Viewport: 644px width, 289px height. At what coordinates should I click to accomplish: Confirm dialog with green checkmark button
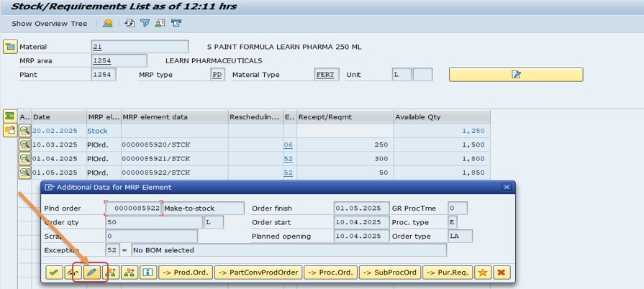click(x=54, y=272)
